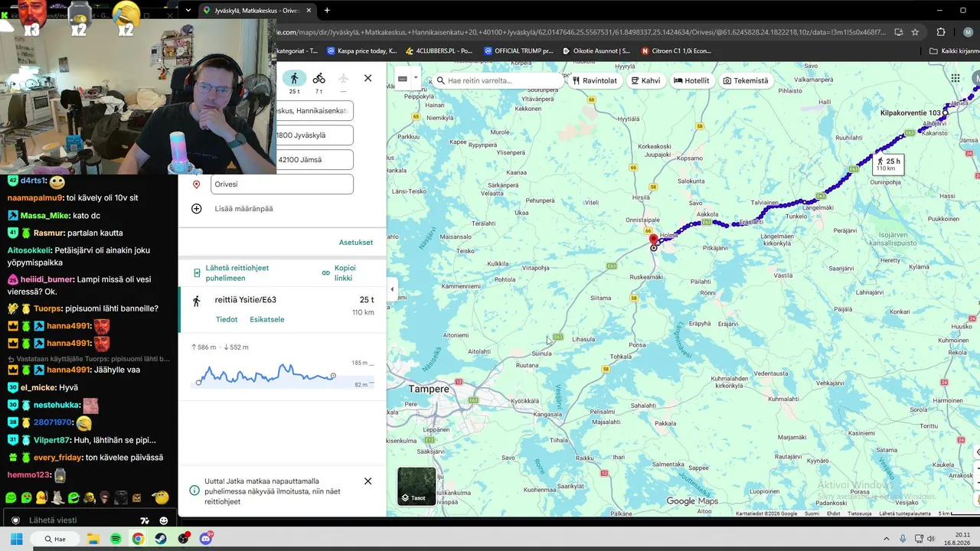Select bicycling travel mode icon
Screen dimensions: 980x551
tap(318, 78)
